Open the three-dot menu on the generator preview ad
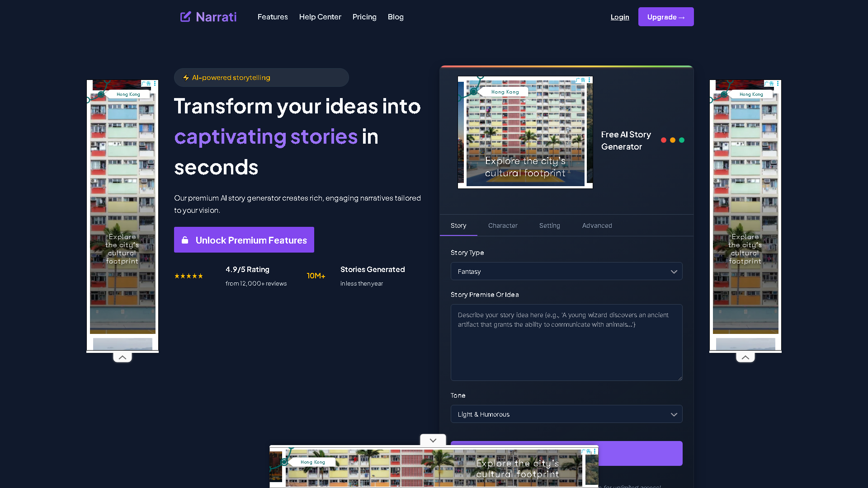 (590, 79)
